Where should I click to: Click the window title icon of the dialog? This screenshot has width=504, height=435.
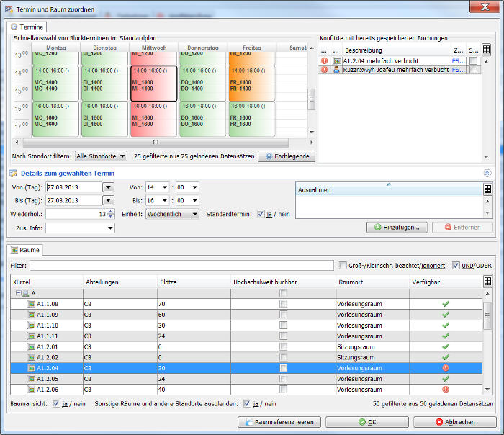[x=9, y=9]
